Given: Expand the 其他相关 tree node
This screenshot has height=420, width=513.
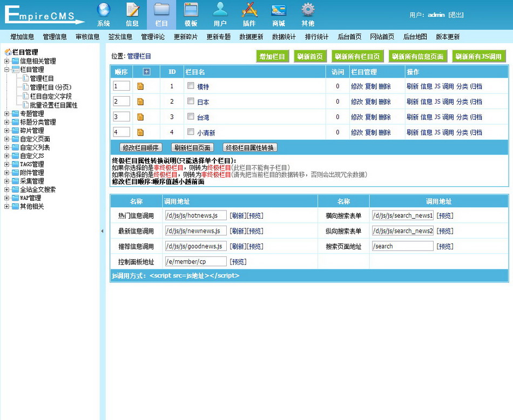Looking at the screenshot, I should pos(6,207).
